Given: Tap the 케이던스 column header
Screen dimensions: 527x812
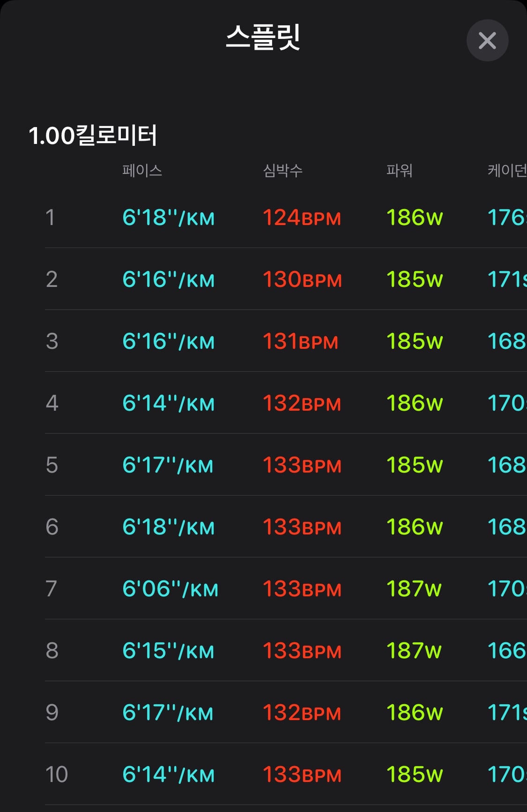Looking at the screenshot, I should [507, 170].
